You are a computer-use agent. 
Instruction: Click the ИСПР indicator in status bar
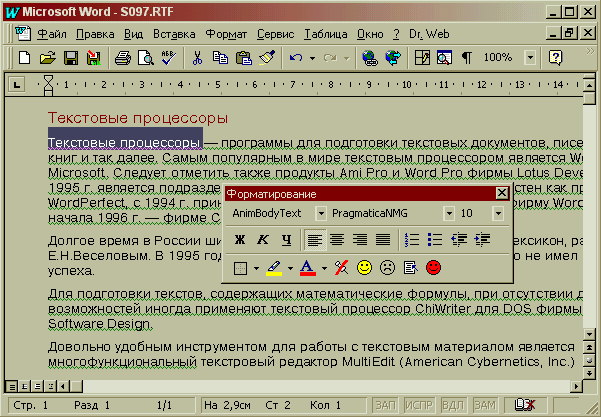[417, 404]
